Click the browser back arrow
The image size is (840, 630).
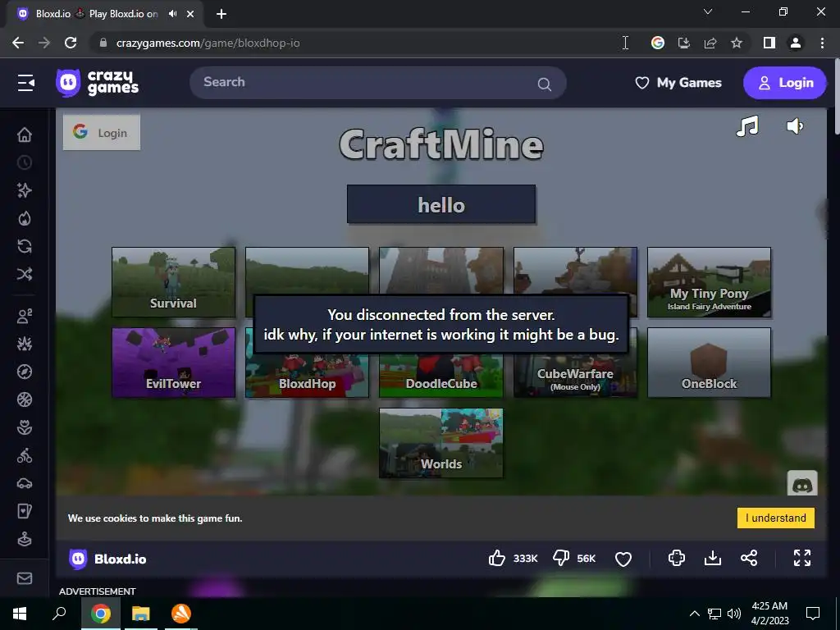pos(18,43)
